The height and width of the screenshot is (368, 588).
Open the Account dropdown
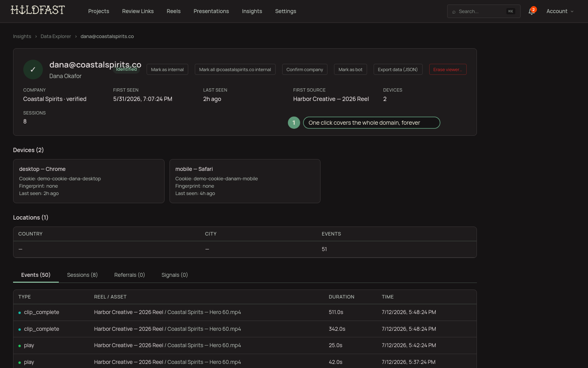pos(560,11)
